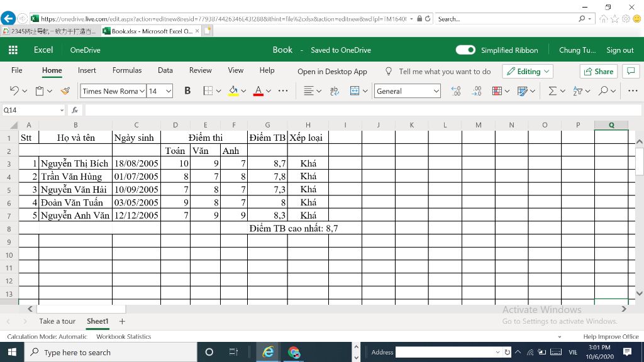Expand the Font Color dropdown arrow

pos(269,90)
